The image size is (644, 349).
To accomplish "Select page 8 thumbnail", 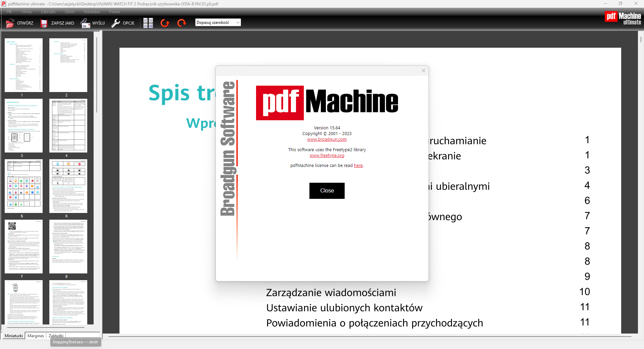I will pyautogui.click(x=68, y=247).
